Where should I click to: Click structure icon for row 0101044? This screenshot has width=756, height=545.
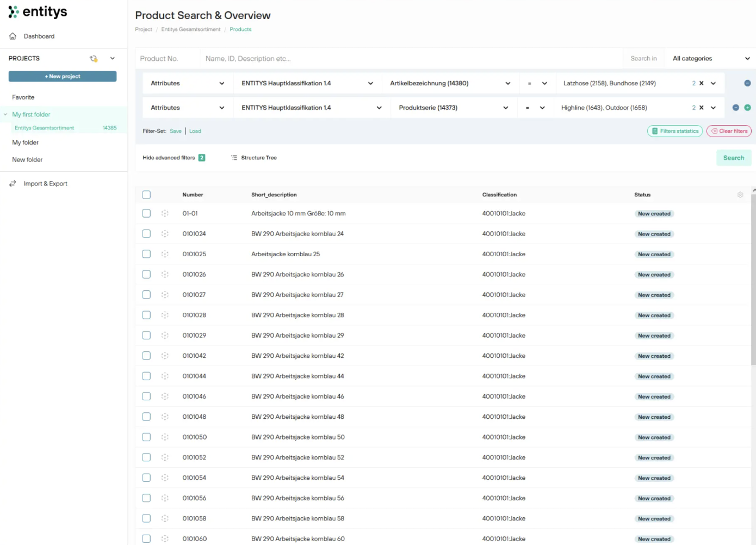click(165, 376)
